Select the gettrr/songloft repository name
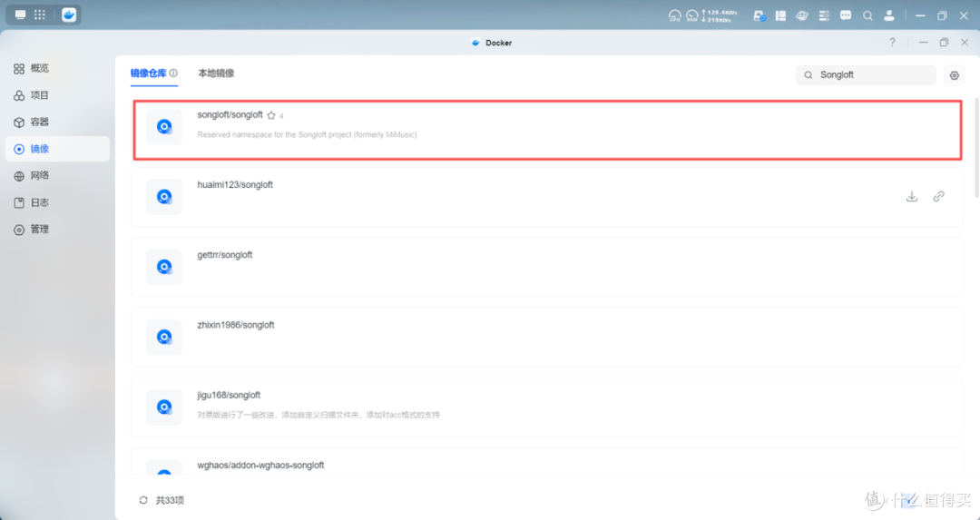 (225, 255)
